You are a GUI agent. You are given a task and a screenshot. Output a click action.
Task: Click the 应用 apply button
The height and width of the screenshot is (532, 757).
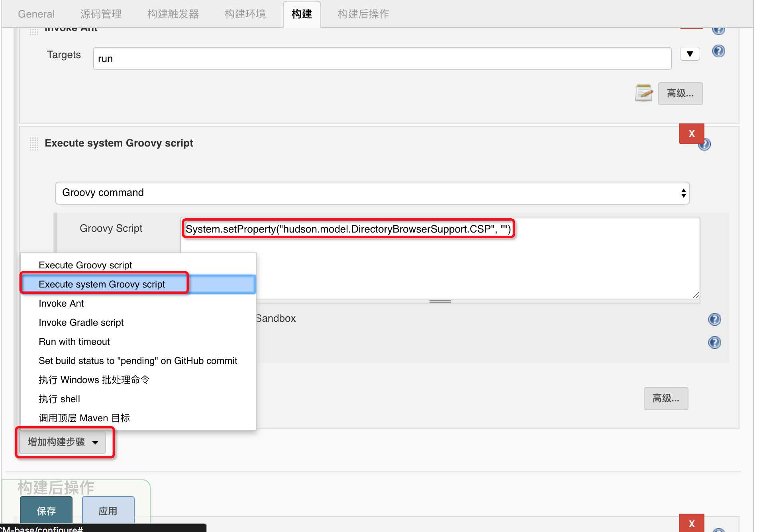coord(108,511)
